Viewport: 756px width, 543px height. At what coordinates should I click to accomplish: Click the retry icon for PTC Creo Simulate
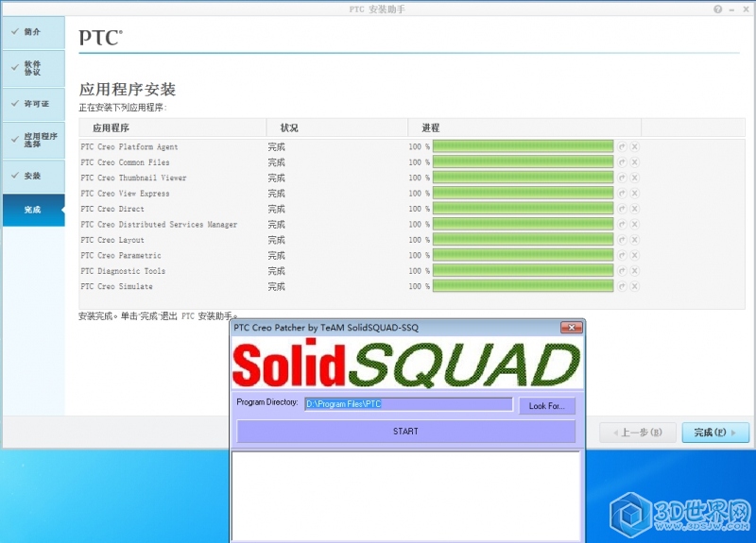pyautogui.click(x=622, y=286)
